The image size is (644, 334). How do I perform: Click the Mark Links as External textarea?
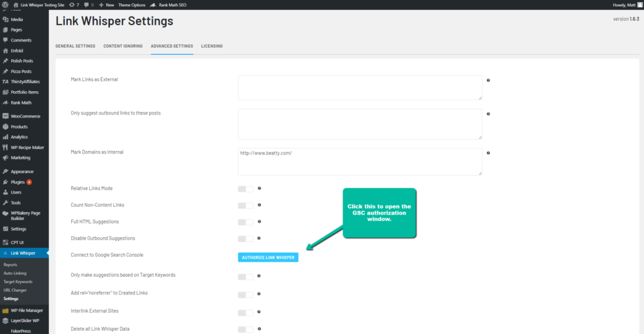point(360,87)
